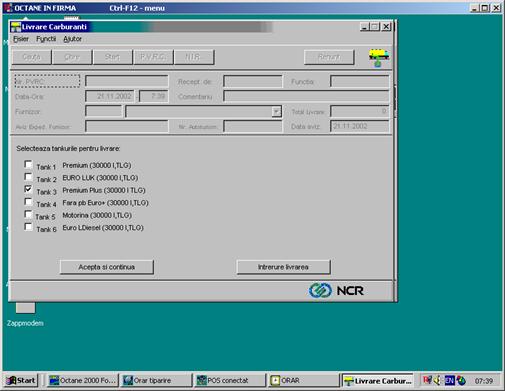The image size is (505, 391).
Task: Open the Ajutor menu
Action: point(72,39)
